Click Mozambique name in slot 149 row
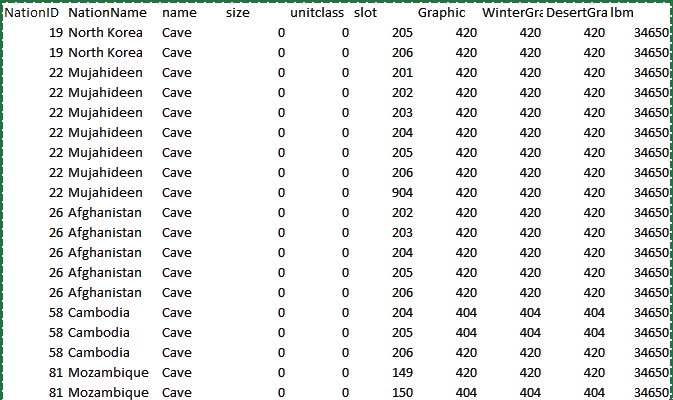 108,372
